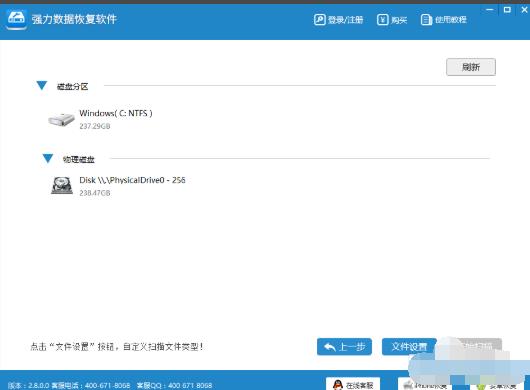The height and width of the screenshot is (390, 530).
Task: Click the iPhone recovery button in footer
Action: pos(425,384)
